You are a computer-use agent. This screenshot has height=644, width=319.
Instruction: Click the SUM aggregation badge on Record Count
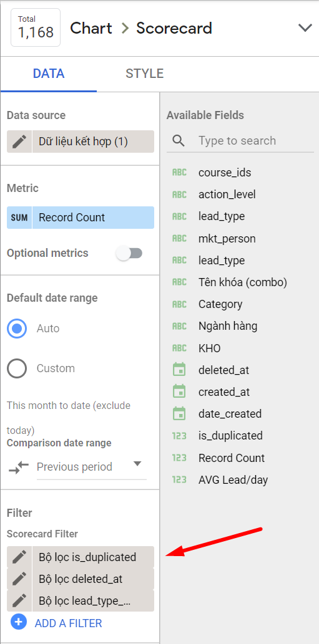(x=19, y=218)
